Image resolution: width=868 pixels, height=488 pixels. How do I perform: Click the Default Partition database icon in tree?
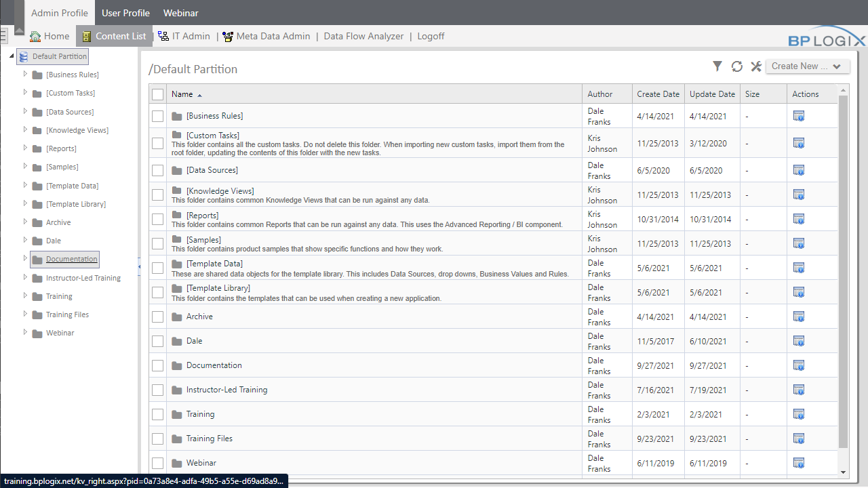(x=24, y=56)
